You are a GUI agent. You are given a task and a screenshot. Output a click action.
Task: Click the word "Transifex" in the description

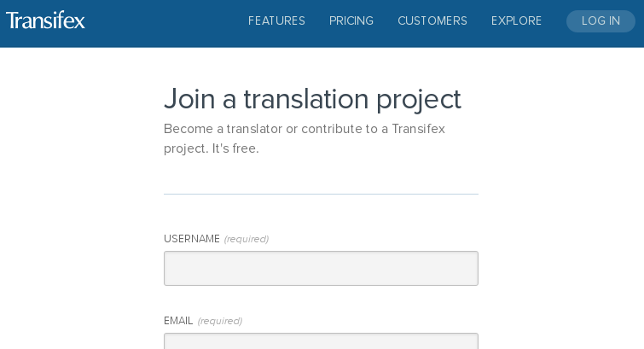(x=418, y=129)
